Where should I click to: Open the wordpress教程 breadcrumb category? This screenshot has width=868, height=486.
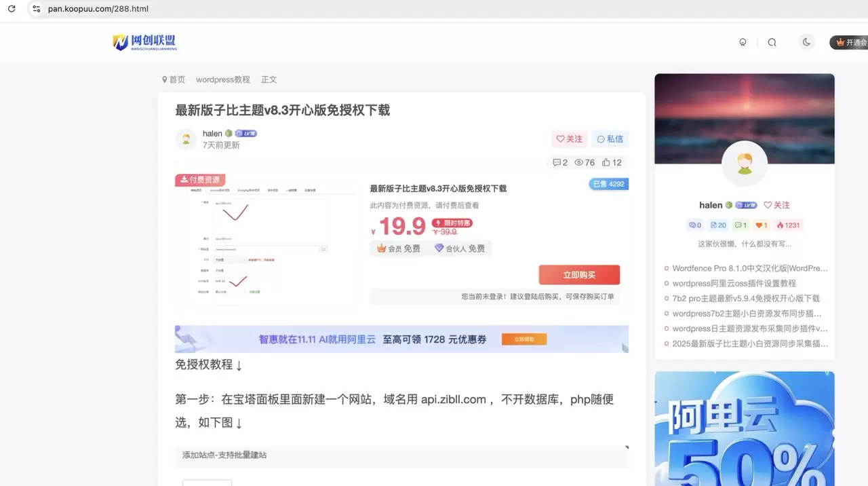(223, 79)
